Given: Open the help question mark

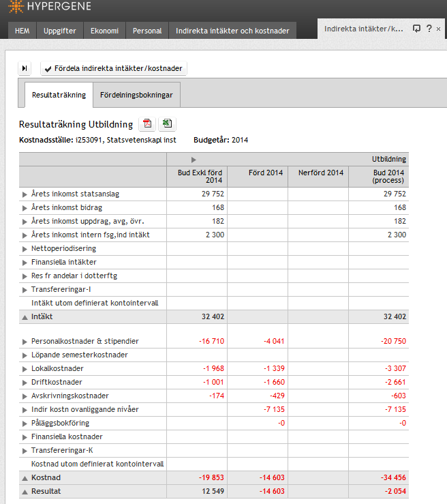Looking at the screenshot, I should pyautogui.click(x=429, y=28).
